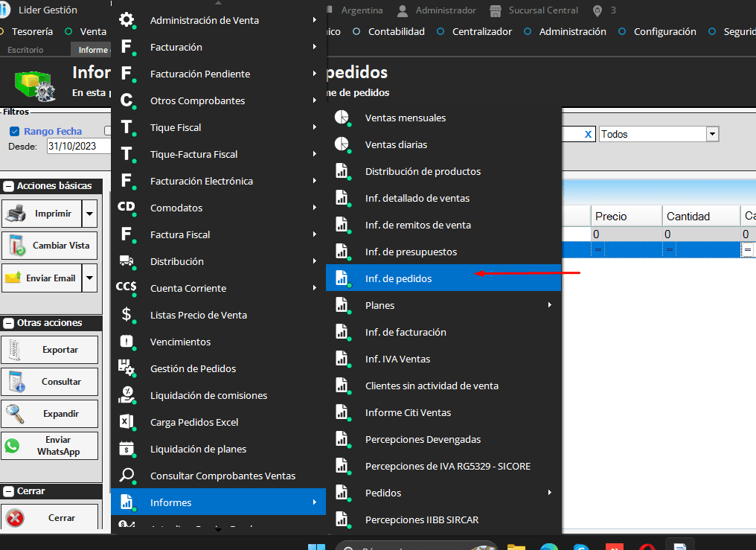Open the dropdown arrow next to Imprimir

click(x=89, y=214)
